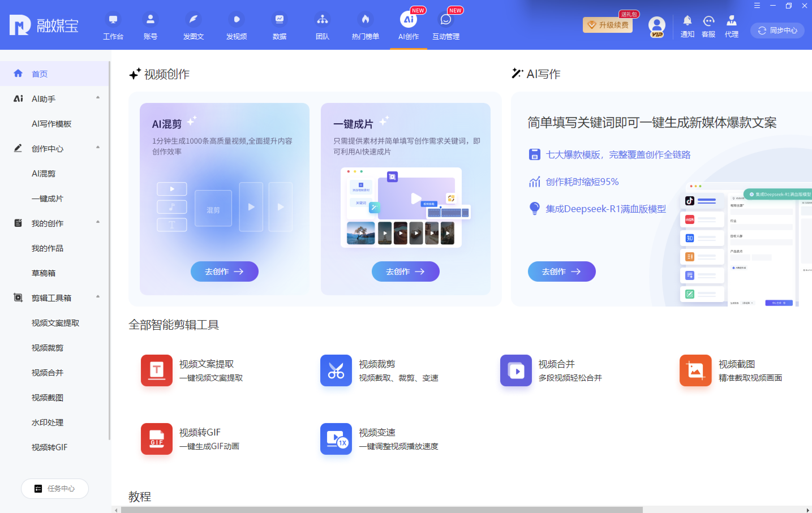Select 草稿箱 in the sidebar
This screenshot has width=812, height=513.
(x=43, y=273)
